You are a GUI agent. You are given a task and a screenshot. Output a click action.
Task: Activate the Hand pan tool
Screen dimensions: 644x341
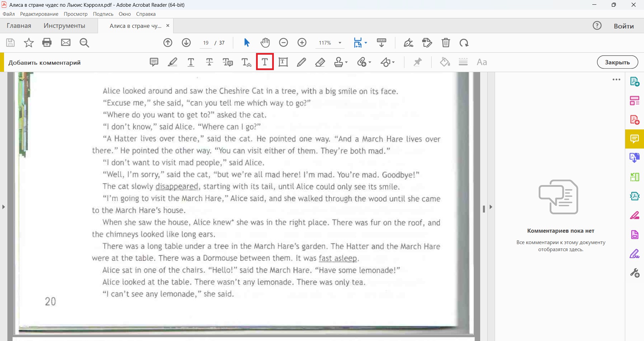click(x=265, y=43)
